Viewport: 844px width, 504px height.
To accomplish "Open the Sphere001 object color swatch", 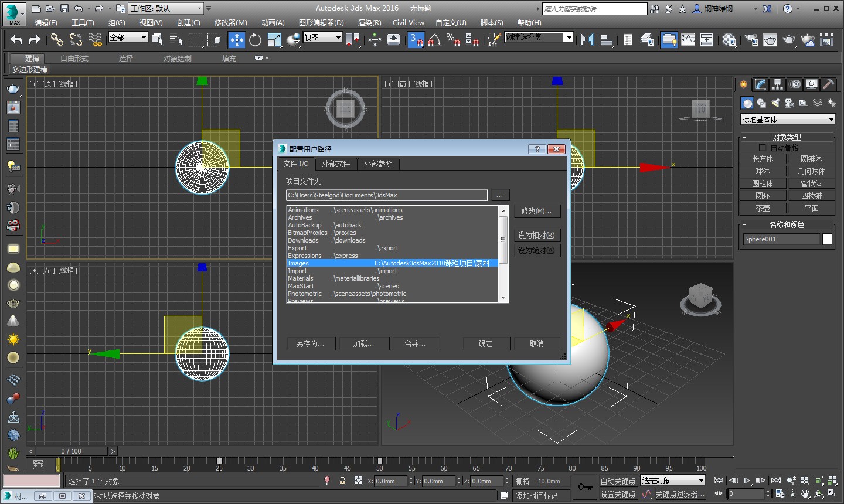I will click(827, 239).
